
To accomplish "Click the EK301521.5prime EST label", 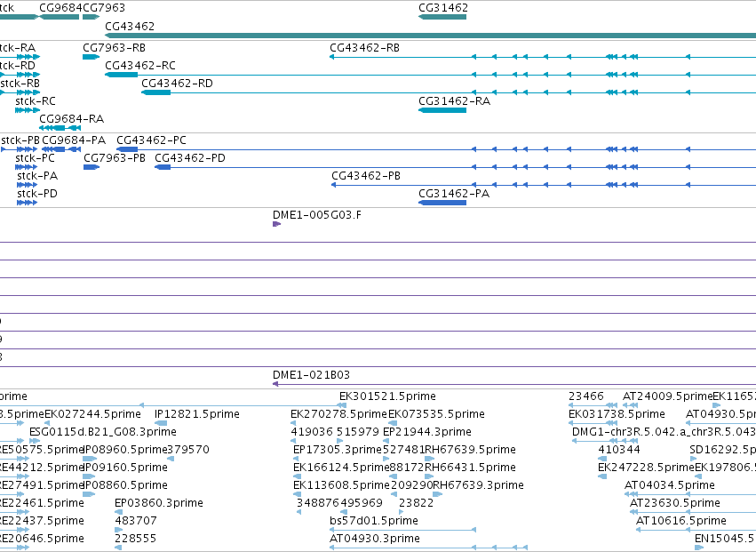I will (x=387, y=396).
